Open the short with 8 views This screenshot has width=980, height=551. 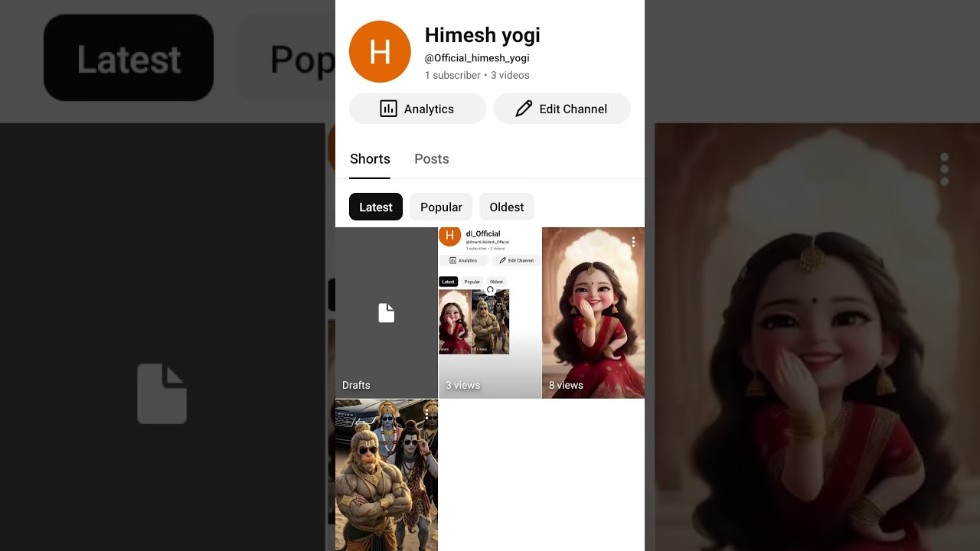[593, 313]
